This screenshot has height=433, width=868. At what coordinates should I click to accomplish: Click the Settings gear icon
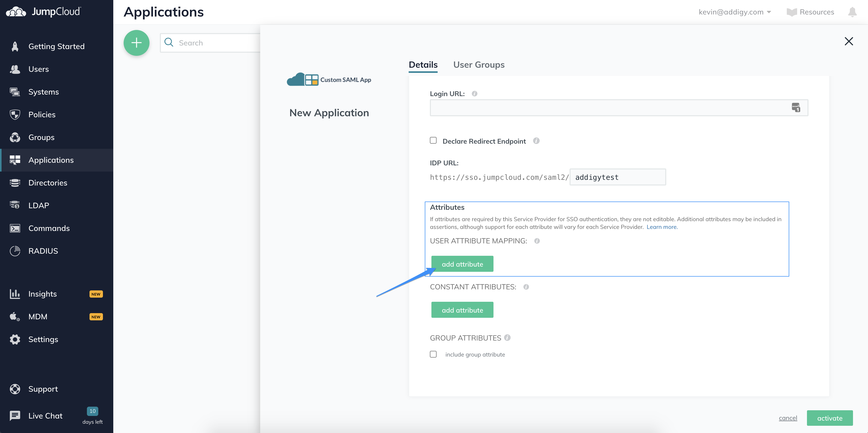coord(15,339)
